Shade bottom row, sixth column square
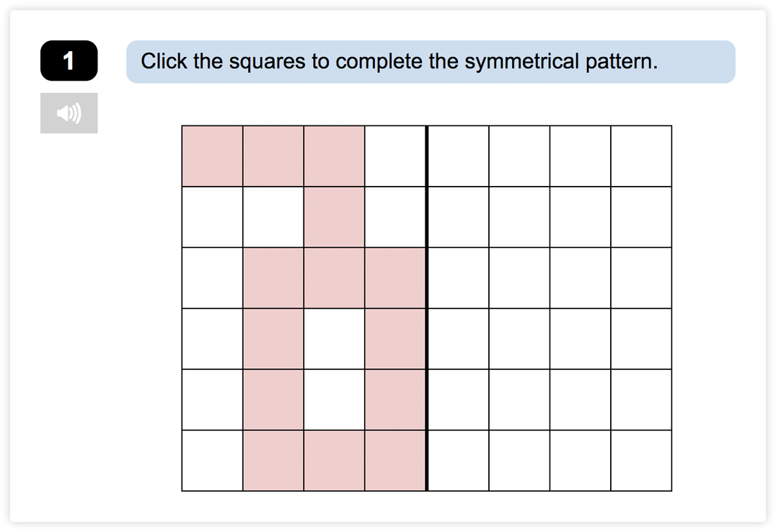 (519, 461)
